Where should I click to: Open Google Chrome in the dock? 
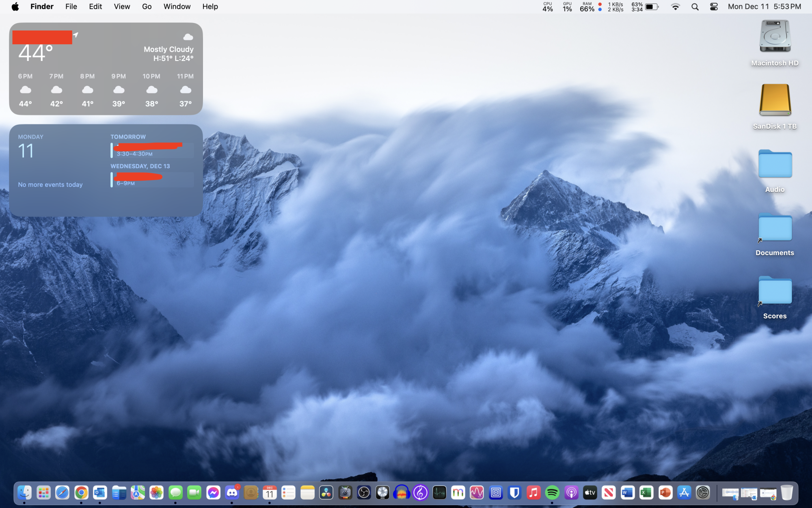(81, 493)
